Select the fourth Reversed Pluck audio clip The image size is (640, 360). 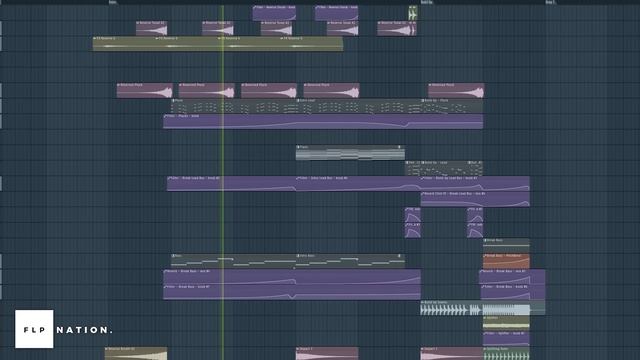click(331, 90)
